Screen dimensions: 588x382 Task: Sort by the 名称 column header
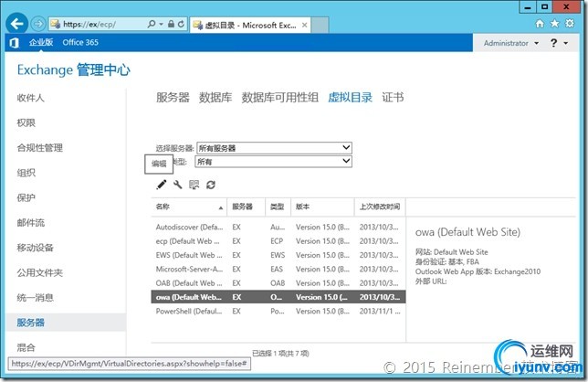coord(189,207)
